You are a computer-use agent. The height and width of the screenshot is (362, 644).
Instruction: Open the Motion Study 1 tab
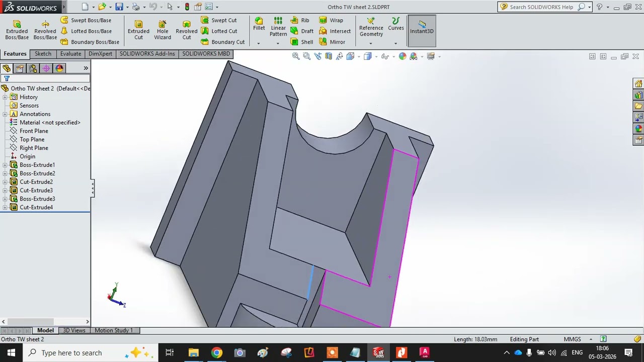(x=114, y=330)
